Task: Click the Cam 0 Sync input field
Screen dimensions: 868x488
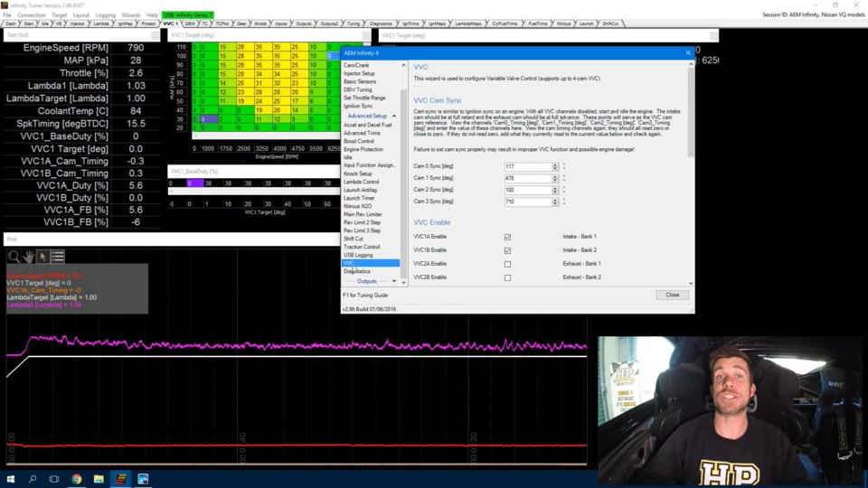Action: 527,166
